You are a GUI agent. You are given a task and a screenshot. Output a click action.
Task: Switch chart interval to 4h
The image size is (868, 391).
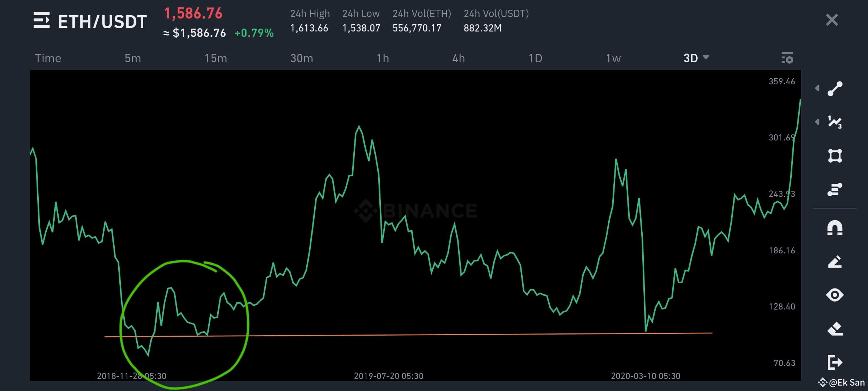pyautogui.click(x=459, y=58)
